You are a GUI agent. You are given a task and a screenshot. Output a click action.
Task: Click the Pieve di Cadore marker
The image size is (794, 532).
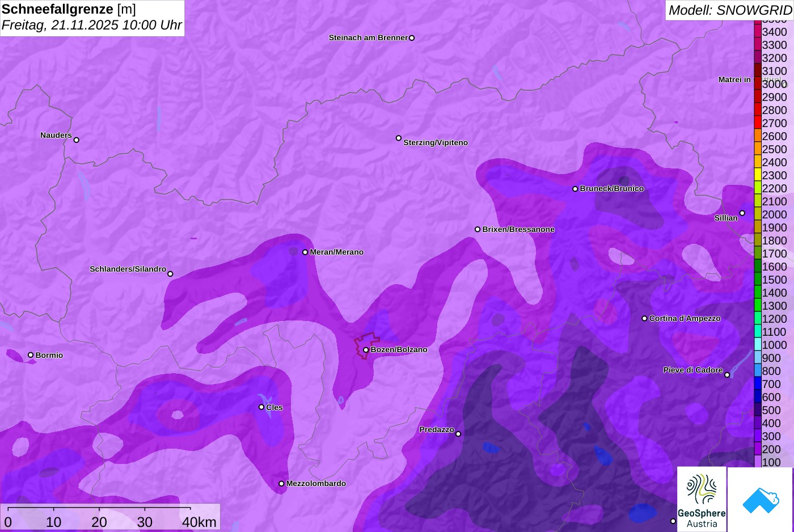[727, 375]
